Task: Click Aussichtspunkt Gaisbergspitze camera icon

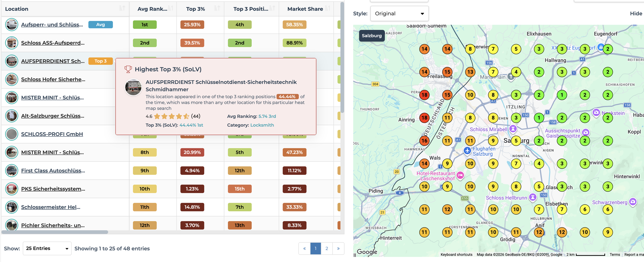Action: [586, 133]
